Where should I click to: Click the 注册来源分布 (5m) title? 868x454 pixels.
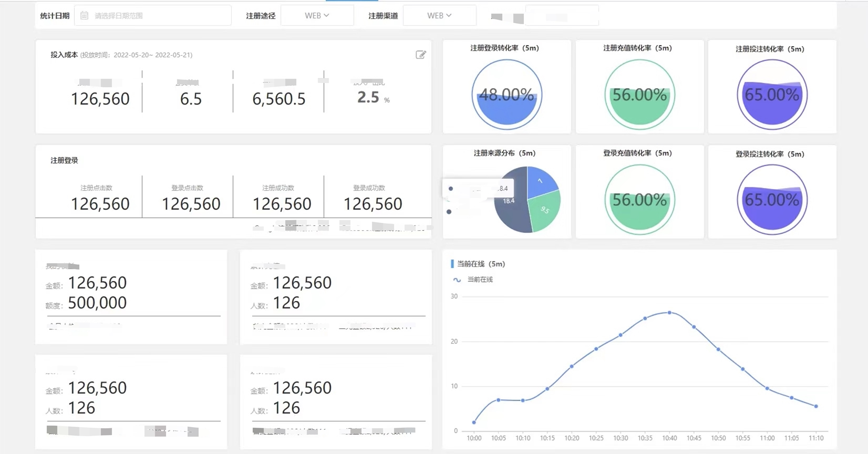(504, 153)
